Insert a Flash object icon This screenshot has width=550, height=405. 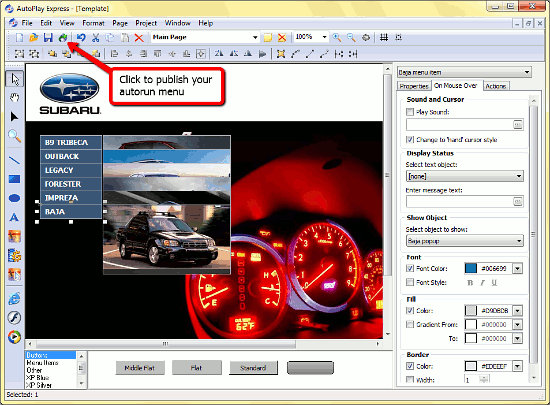click(x=14, y=318)
